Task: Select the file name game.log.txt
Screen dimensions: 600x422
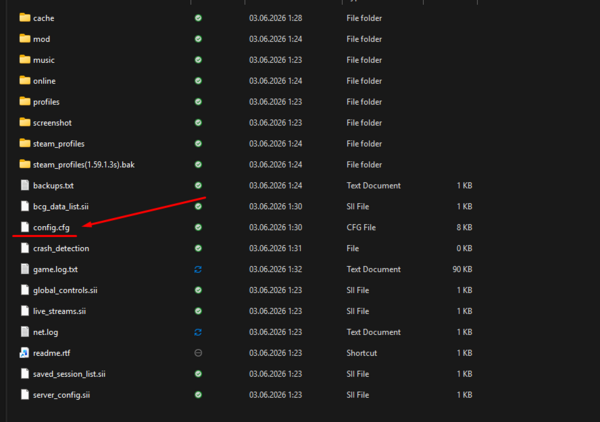Action: [55, 269]
